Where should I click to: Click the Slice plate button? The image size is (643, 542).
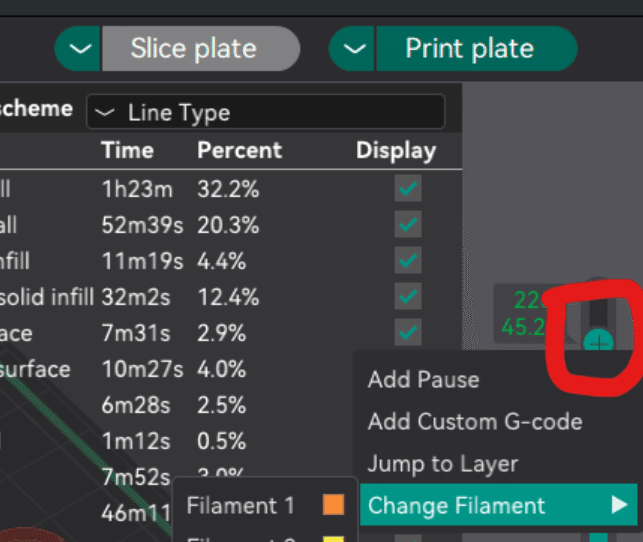coord(192,48)
